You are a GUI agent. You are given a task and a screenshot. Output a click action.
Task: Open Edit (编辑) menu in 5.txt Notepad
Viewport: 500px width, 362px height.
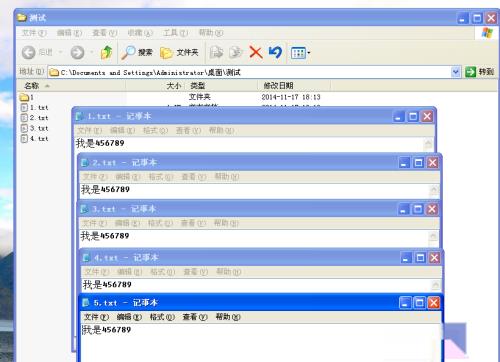[129, 317]
